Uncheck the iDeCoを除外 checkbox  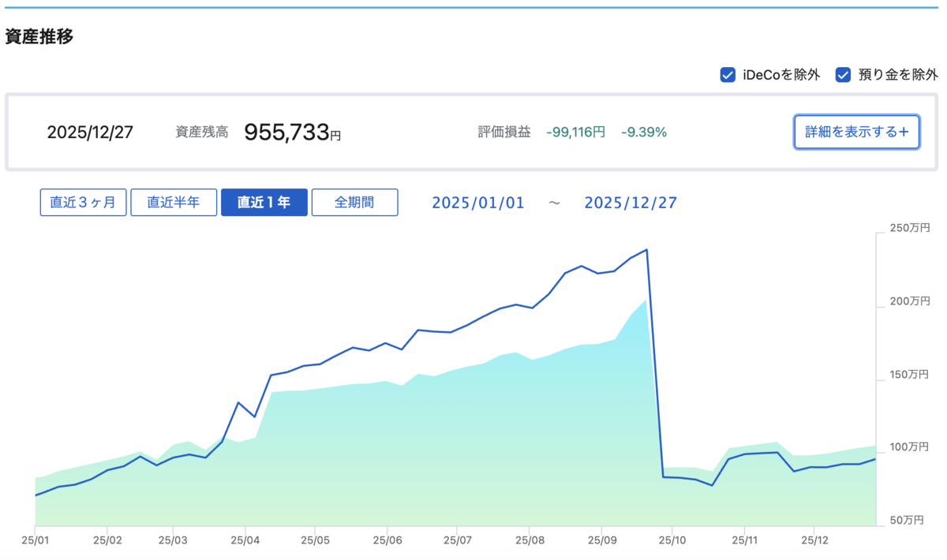click(x=728, y=75)
